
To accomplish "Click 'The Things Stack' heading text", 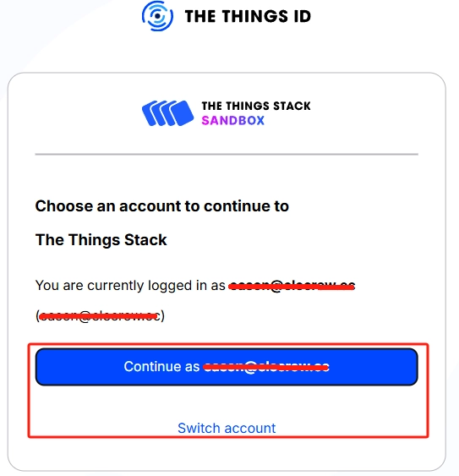I will coord(101,240).
